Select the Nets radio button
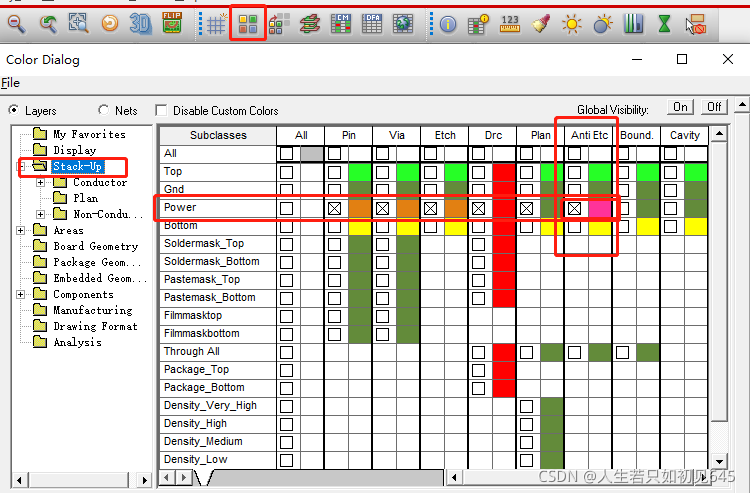 point(104,111)
